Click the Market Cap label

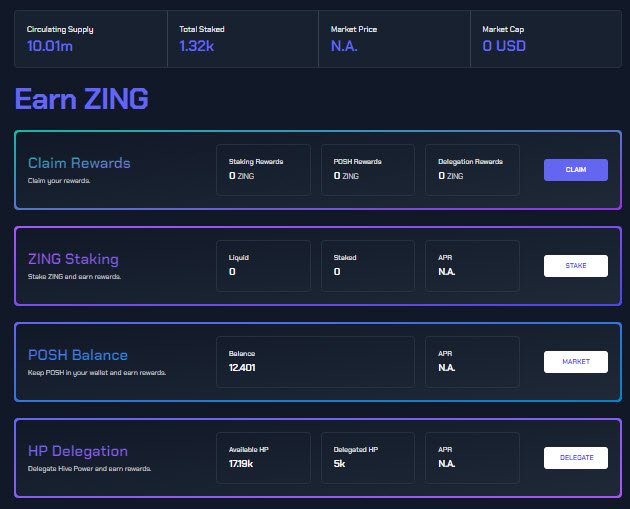(503, 29)
